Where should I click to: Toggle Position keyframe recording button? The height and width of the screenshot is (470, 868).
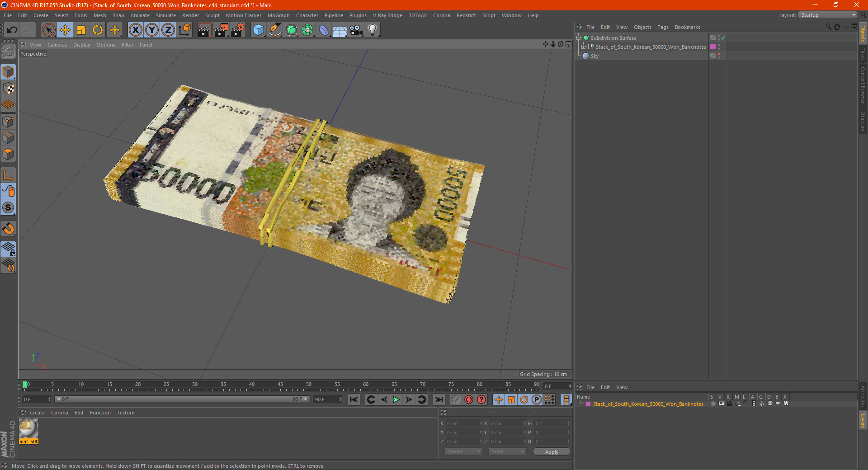coord(499,399)
